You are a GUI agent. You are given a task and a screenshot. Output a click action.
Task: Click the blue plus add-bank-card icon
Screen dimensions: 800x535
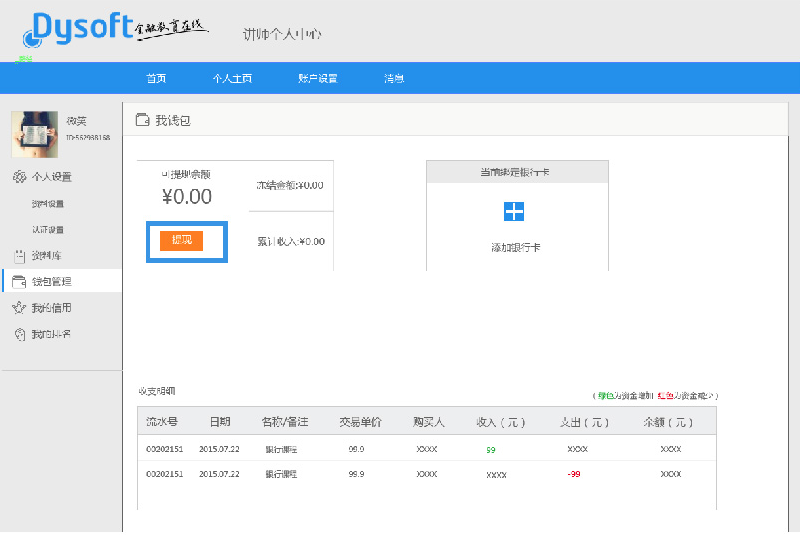[514, 211]
